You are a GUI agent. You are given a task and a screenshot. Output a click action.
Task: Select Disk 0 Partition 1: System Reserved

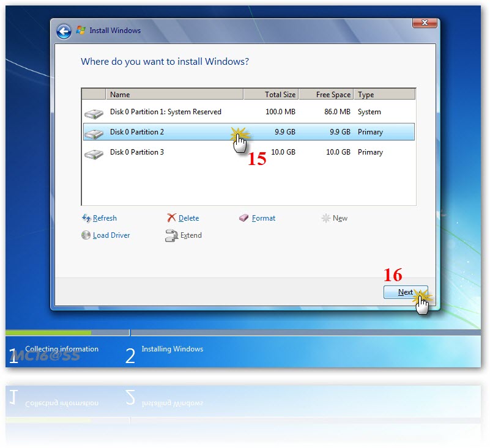(249, 112)
